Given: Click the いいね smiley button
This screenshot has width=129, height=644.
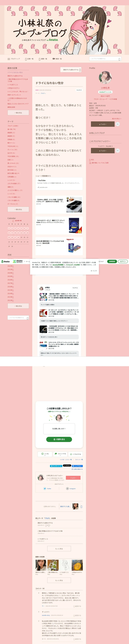Looking at the screenshot, I should coord(45,454).
